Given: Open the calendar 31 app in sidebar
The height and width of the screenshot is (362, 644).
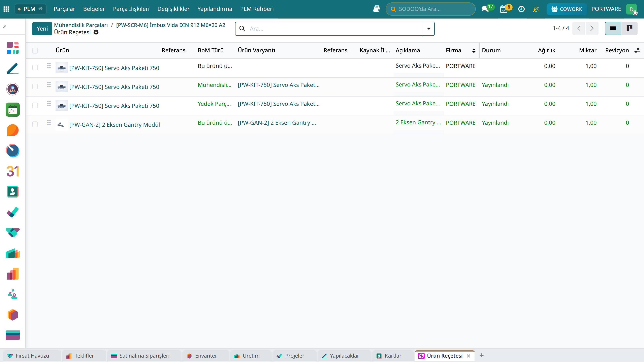Looking at the screenshot, I should pos(12,171).
